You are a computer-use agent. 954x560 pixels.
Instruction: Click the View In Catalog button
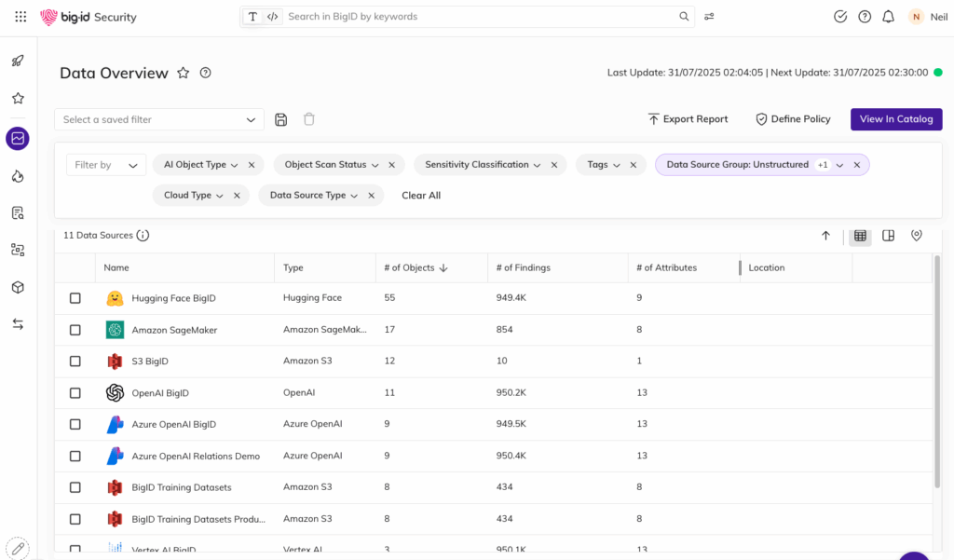coord(895,119)
